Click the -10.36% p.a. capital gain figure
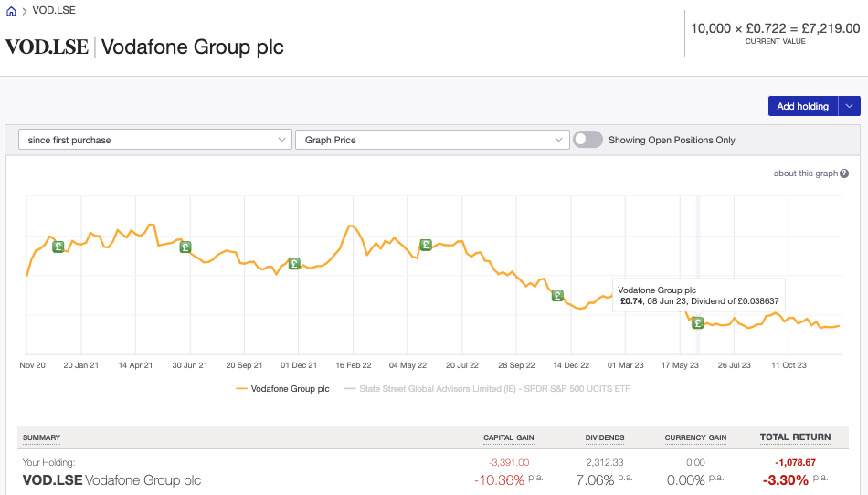 [x=508, y=479]
